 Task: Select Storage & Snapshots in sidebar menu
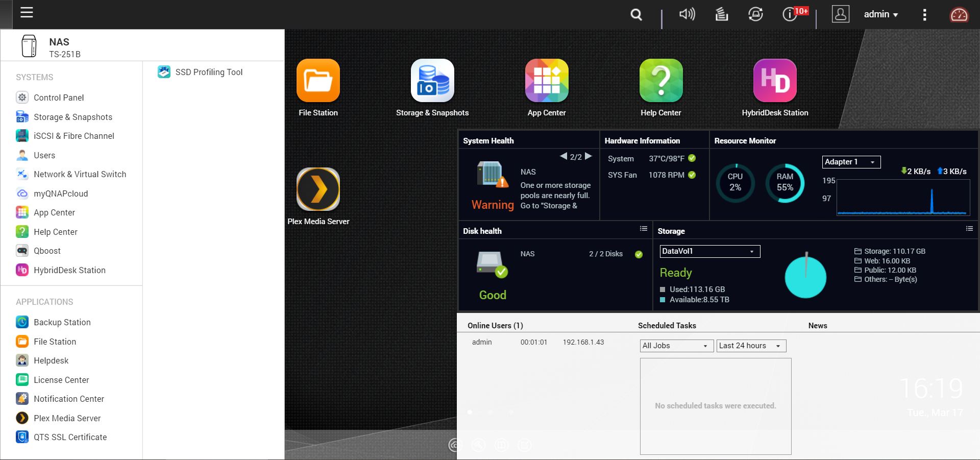(64, 117)
